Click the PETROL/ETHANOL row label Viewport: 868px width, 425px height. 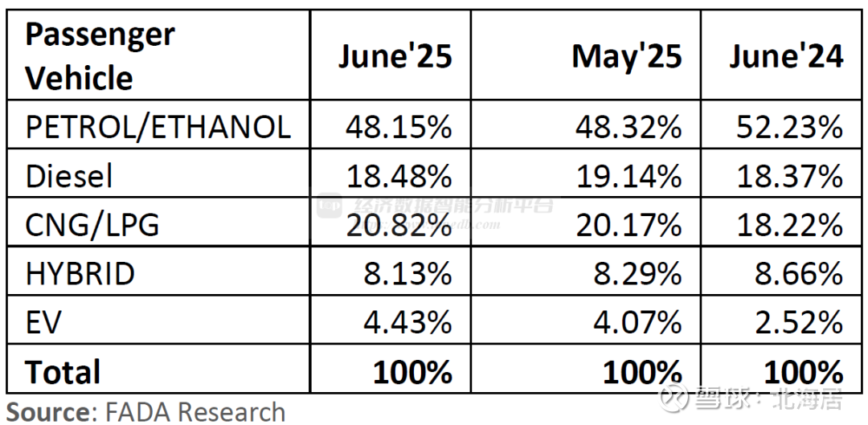(x=158, y=127)
